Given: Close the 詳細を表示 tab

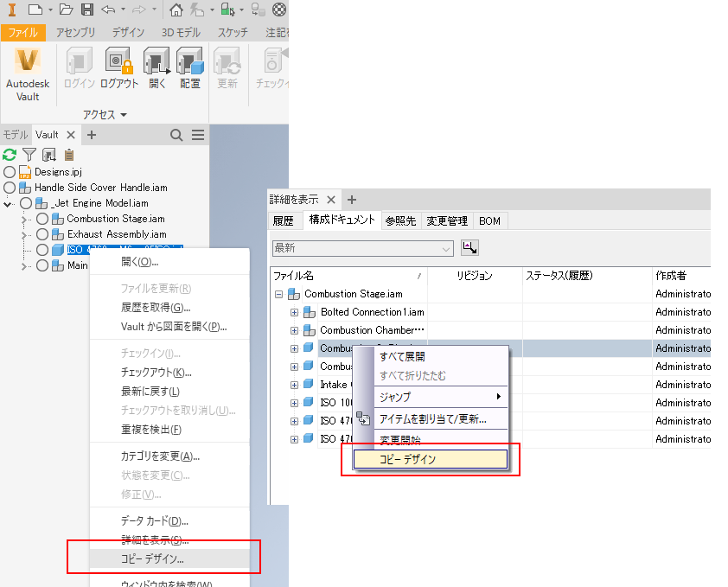Looking at the screenshot, I should [x=331, y=200].
